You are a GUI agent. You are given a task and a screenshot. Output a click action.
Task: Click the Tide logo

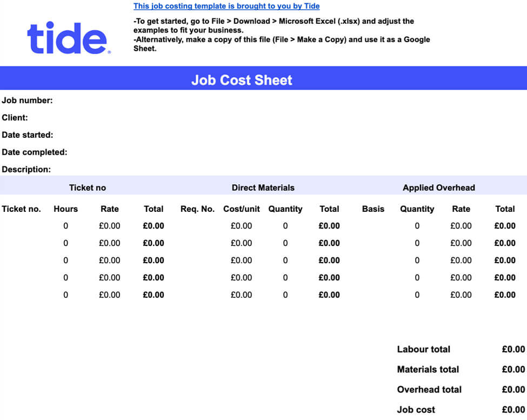(69, 38)
